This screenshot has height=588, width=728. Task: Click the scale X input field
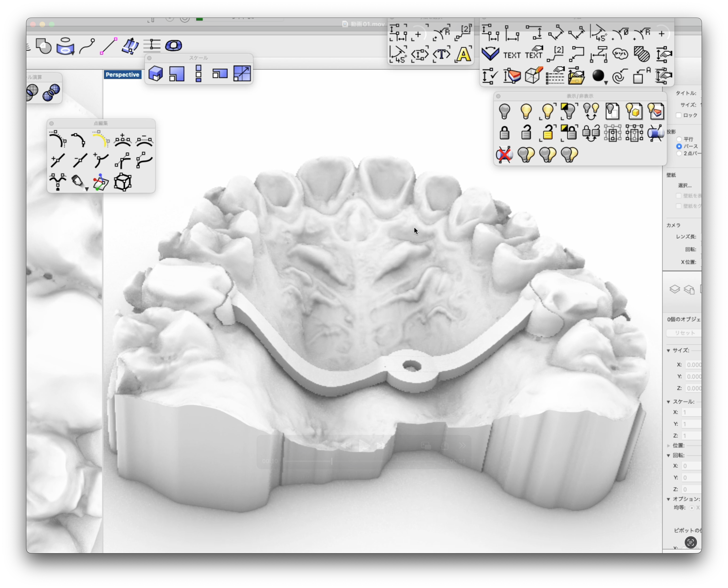pyautogui.click(x=691, y=412)
